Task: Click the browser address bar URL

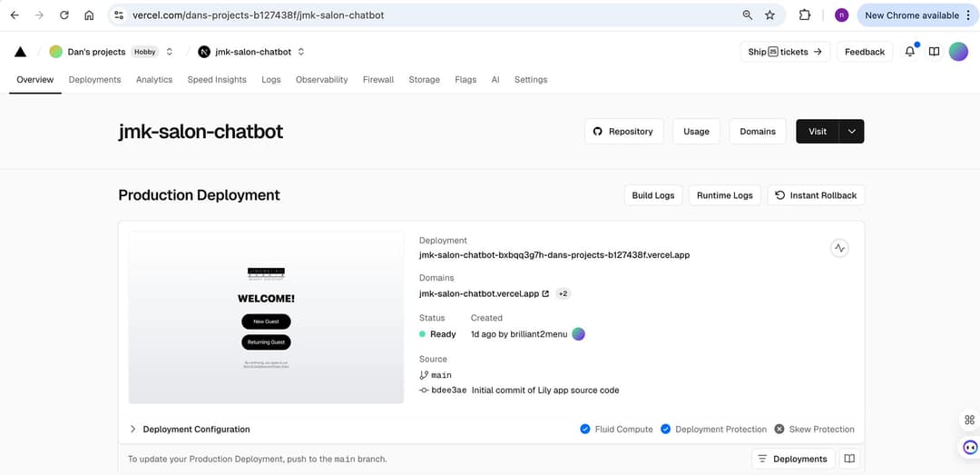Action: pos(258,15)
